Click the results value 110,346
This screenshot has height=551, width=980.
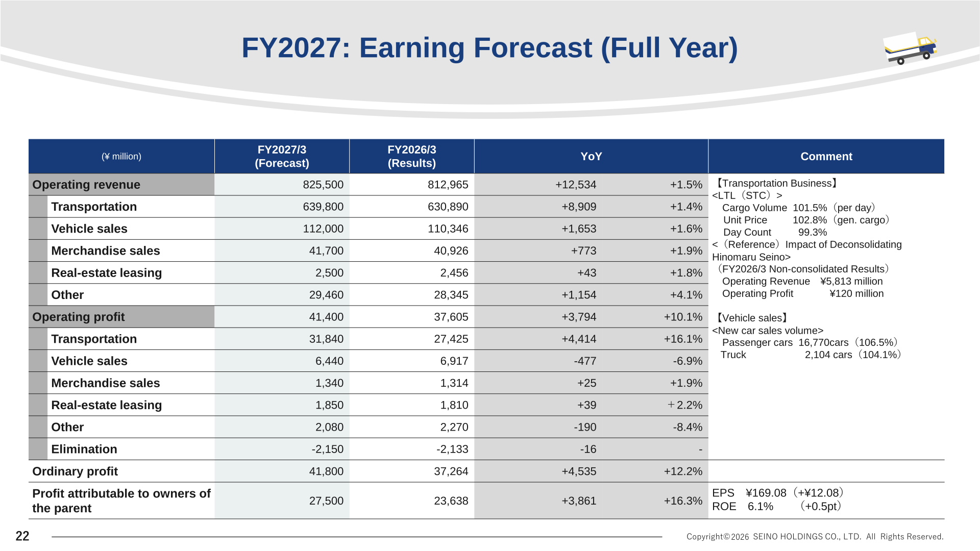(448, 229)
